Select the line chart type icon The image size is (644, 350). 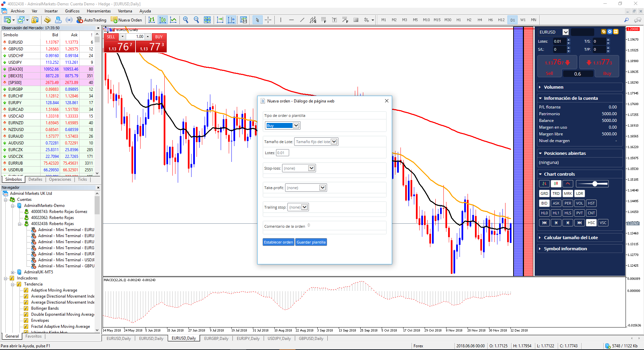tap(173, 20)
